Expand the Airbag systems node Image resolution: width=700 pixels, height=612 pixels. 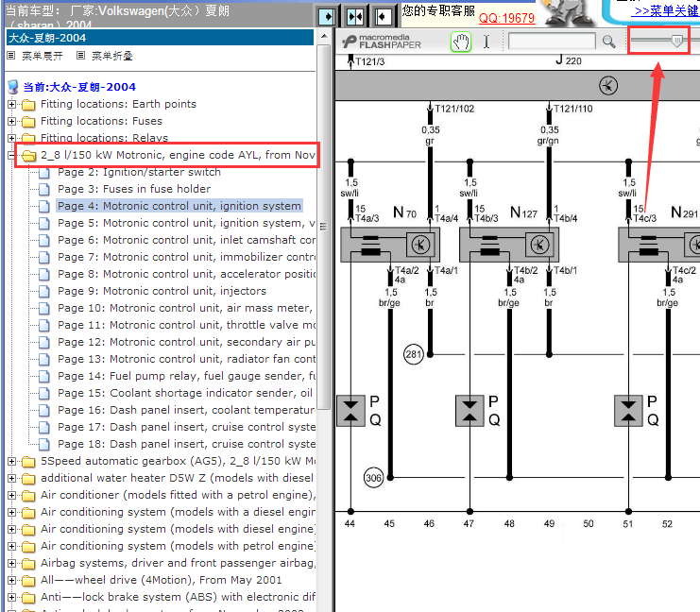[11, 563]
